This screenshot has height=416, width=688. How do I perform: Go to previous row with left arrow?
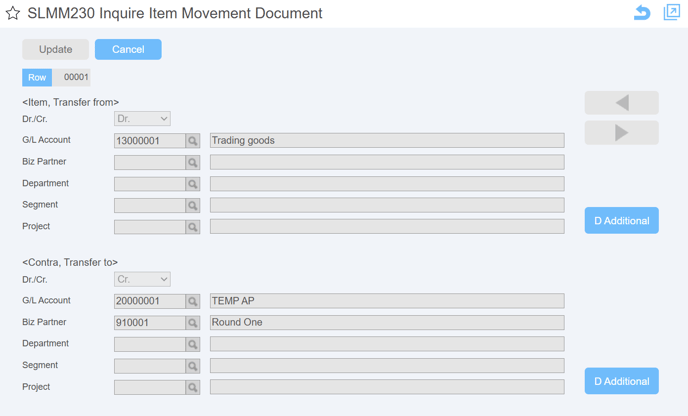[621, 103]
